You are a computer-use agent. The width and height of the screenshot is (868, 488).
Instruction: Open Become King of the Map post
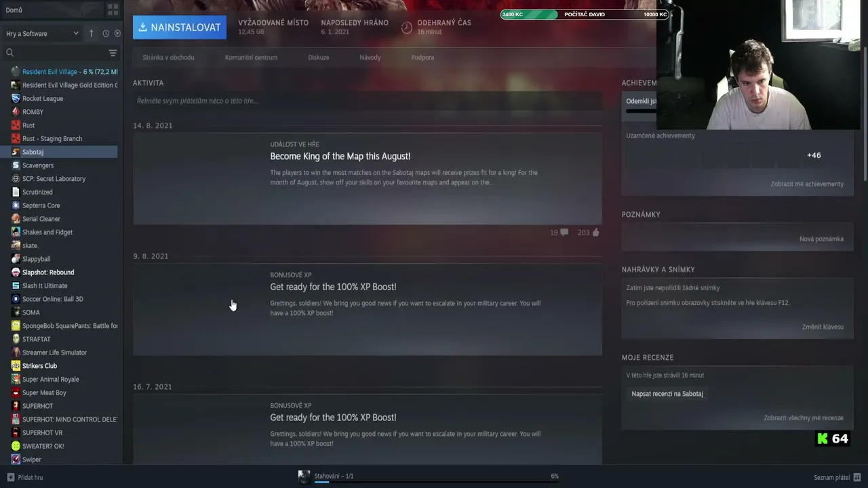click(x=368, y=179)
